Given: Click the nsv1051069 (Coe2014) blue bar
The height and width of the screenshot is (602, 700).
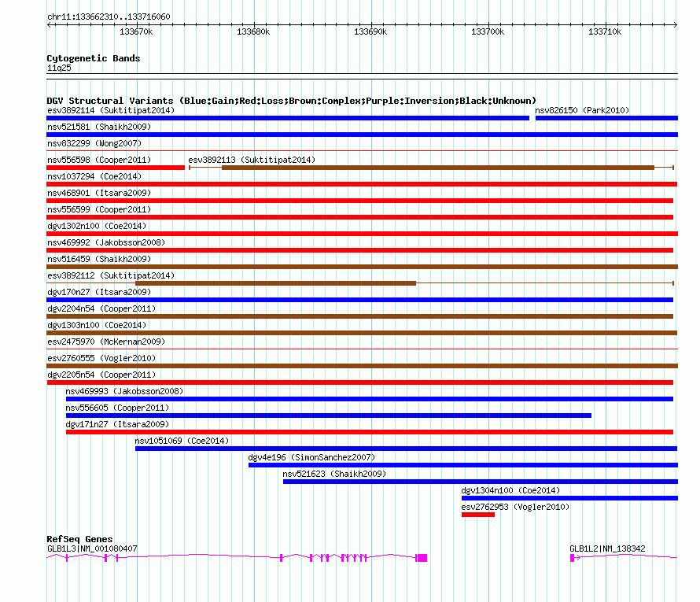Looking at the screenshot, I should point(407,449).
